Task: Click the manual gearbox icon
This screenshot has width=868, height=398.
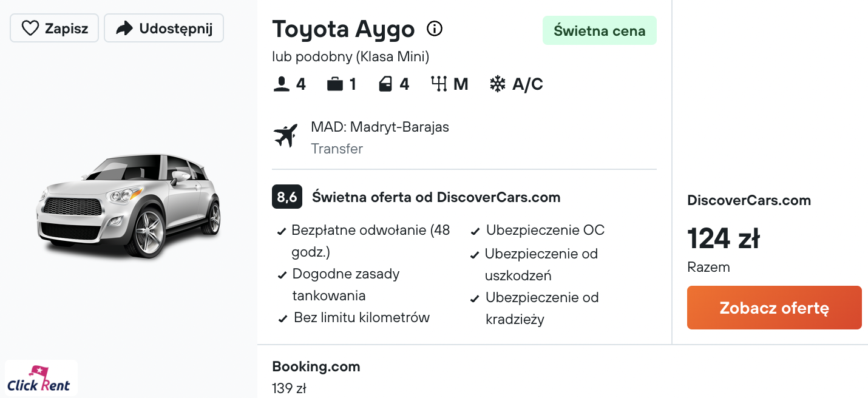Action: coord(439,84)
